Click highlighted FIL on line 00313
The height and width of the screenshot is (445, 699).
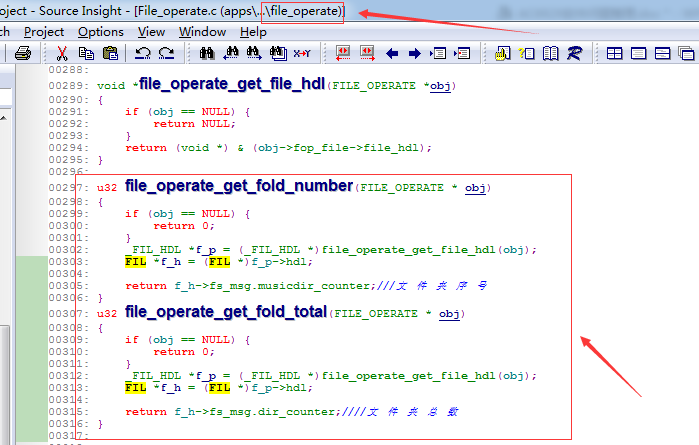[136, 388]
